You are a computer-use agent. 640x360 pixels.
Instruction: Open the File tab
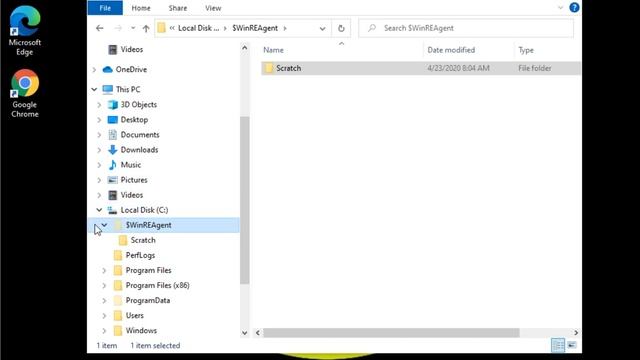point(105,8)
